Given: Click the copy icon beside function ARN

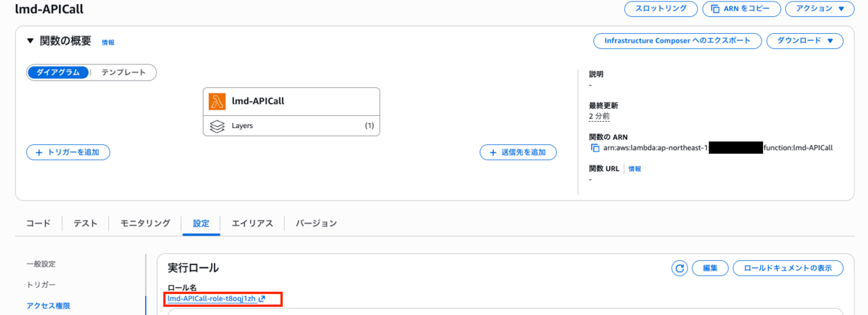Looking at the screenshot, I should point(595,148).
